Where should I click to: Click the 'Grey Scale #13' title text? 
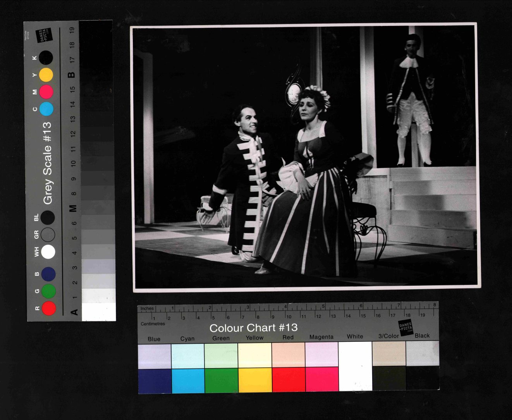point(47,163)
